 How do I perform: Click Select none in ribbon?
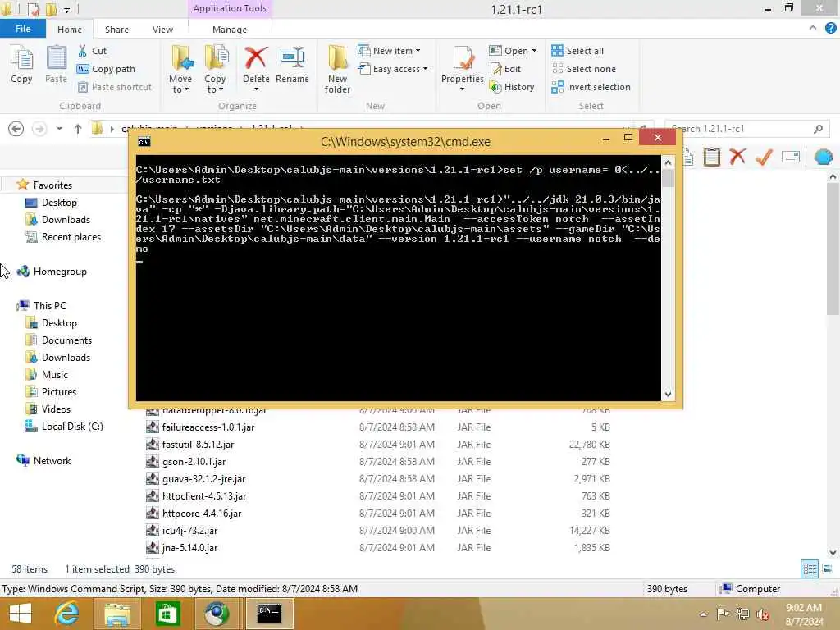pos(584,69)
